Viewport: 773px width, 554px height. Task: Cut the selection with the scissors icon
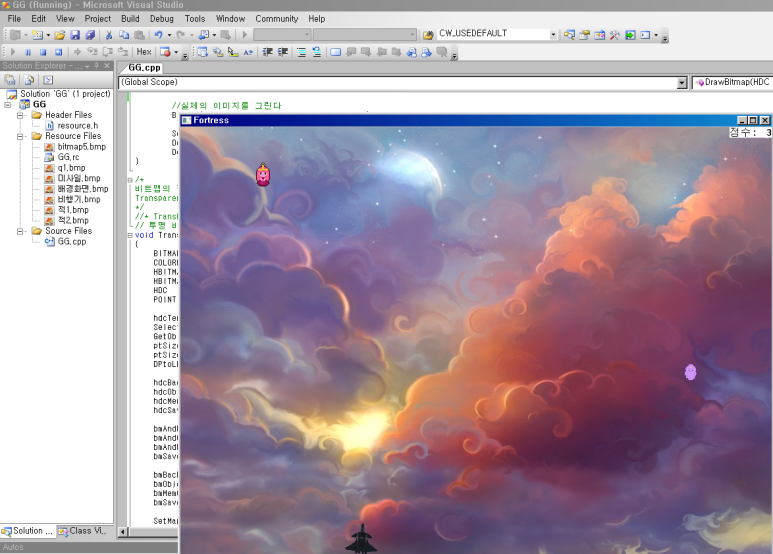(x=109, y=35)
